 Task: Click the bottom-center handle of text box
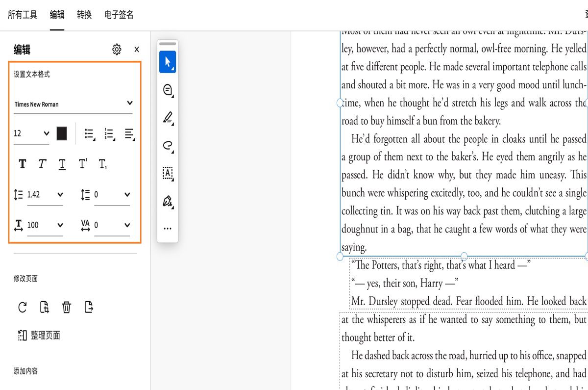[464, 256]
